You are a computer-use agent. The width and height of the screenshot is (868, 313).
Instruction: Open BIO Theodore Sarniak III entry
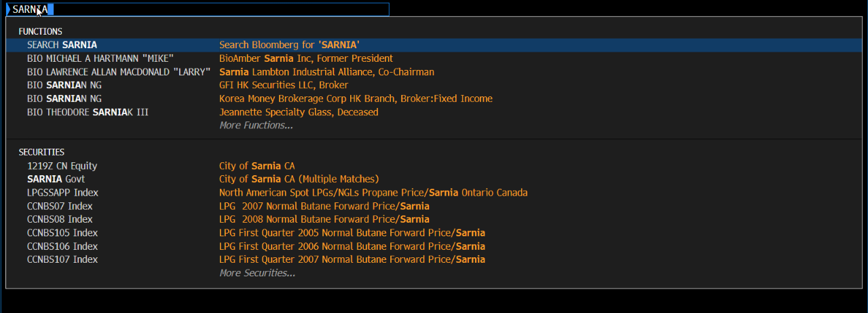point(434,112)
